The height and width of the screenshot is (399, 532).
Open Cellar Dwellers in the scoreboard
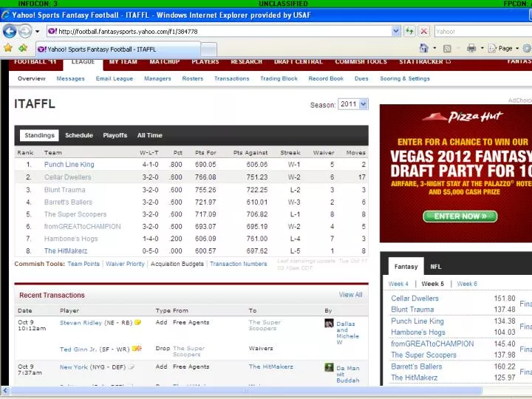click(x=415, y=299)
